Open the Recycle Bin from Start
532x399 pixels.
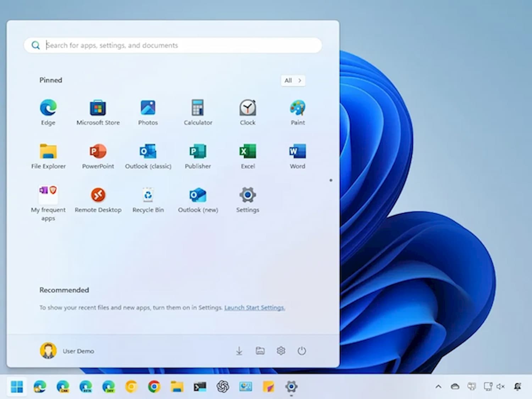click(148, 199)
